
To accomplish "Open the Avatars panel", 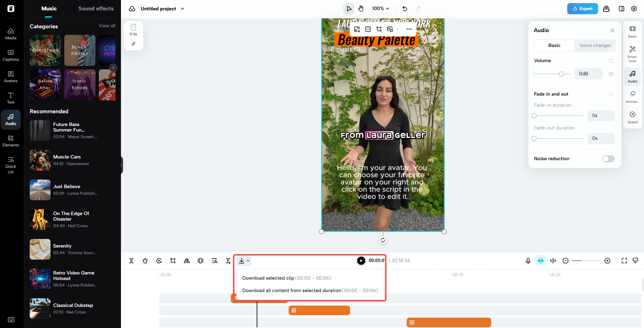I will [11, 77].
